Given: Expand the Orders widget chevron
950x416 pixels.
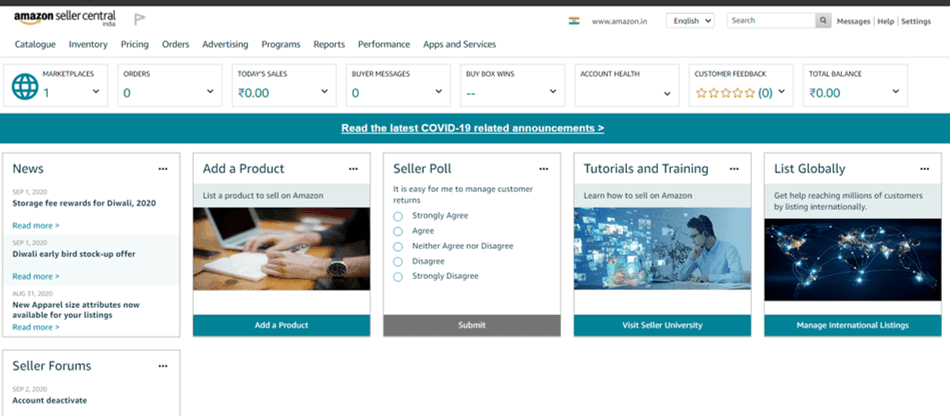Looking at the screenshot, I should 210,91.
